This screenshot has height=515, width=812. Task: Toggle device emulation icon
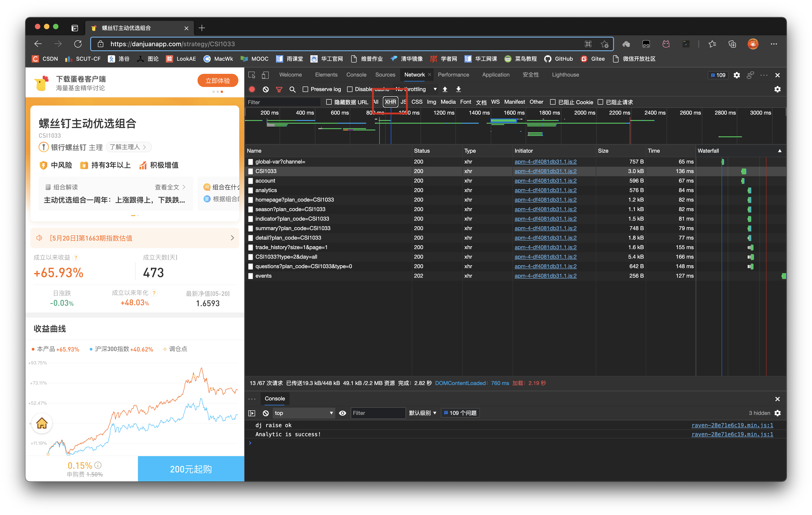tap(265, 75)
